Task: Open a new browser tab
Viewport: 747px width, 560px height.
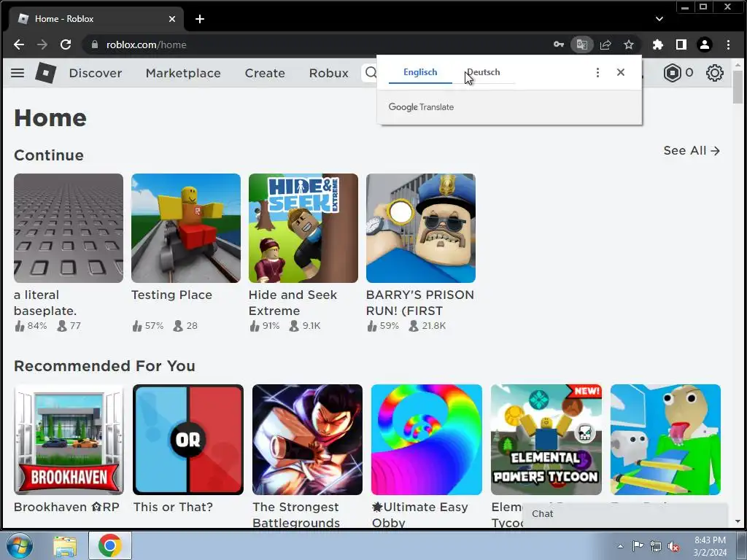Action: click(x=200, y=19)
